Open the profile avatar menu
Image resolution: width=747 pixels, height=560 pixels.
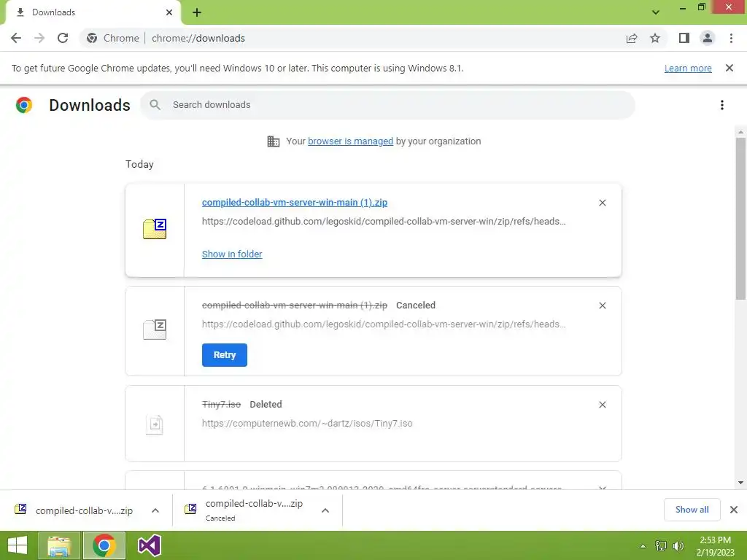[708, 38]
